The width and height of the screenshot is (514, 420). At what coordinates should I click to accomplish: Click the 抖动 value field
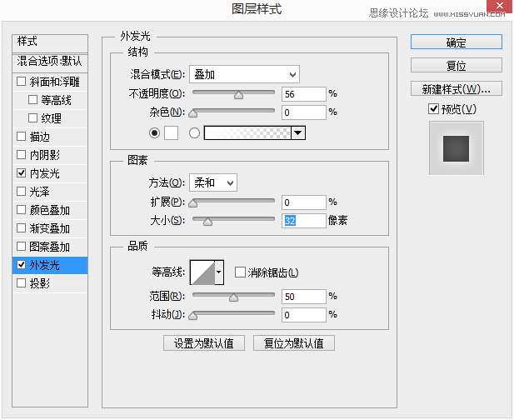[304, 315]
